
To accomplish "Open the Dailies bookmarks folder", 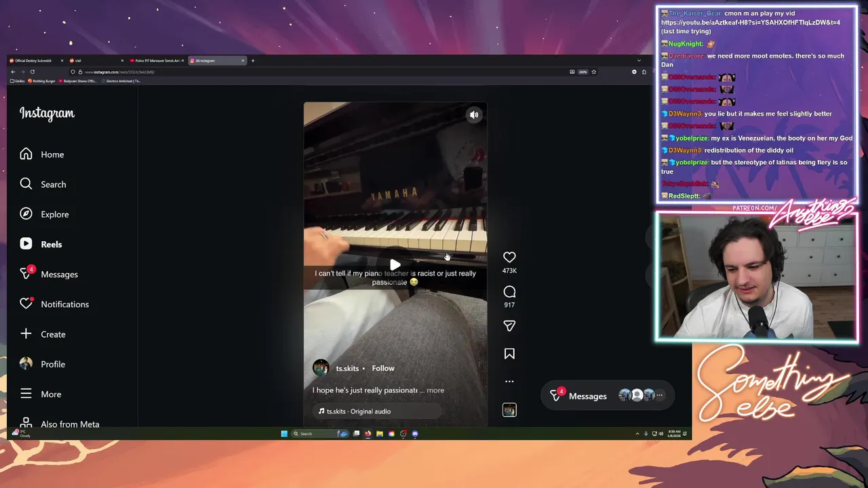I will click(x=18, y=81).
